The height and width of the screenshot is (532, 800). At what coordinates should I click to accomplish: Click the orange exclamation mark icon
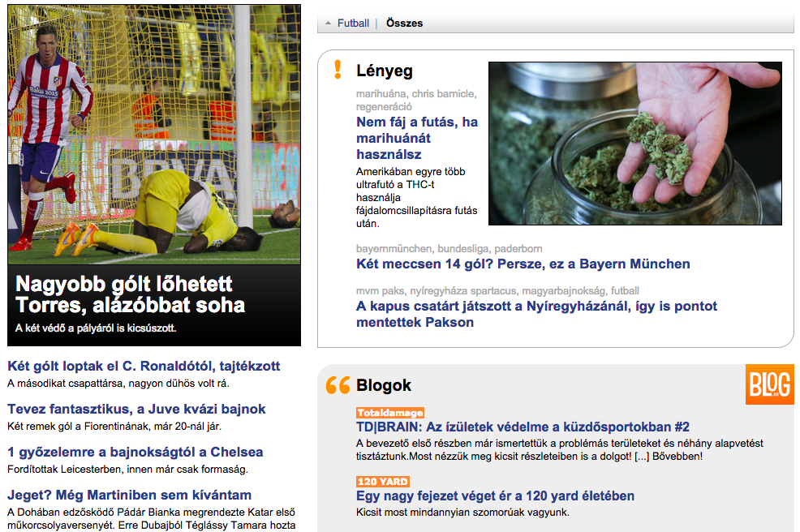point(338,70)
